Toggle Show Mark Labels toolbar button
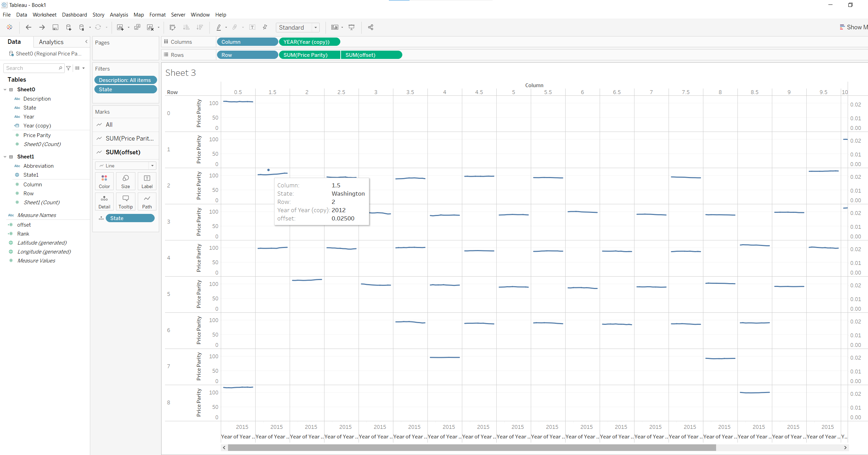Screen dimensions: 868x455 [252, 28]
